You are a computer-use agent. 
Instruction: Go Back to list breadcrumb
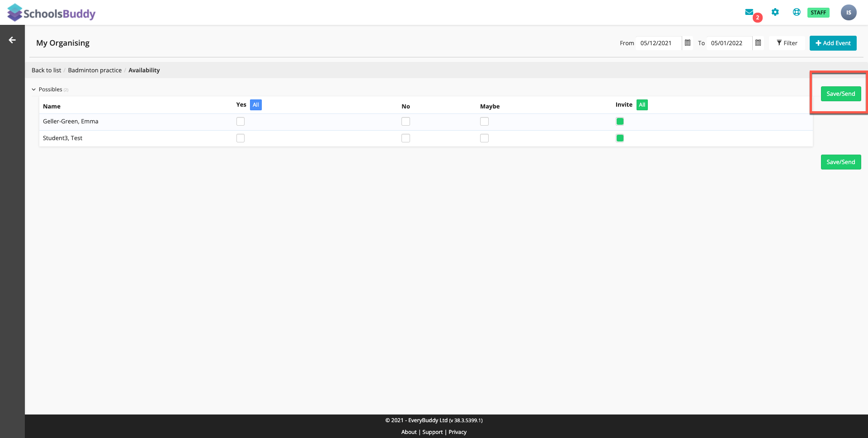point(46,70)
